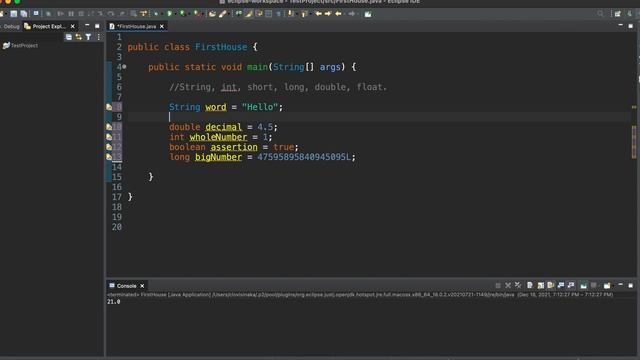Click the Debug launch toolbar button
The width and height of the screenshot is (640, 360).
pyautogui.click(x=156, y=14)
